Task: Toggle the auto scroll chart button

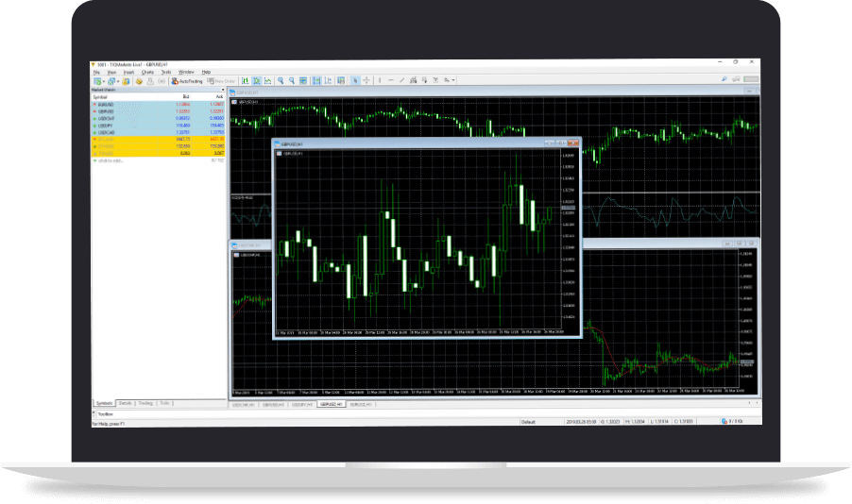Action: tap(315, 81)
